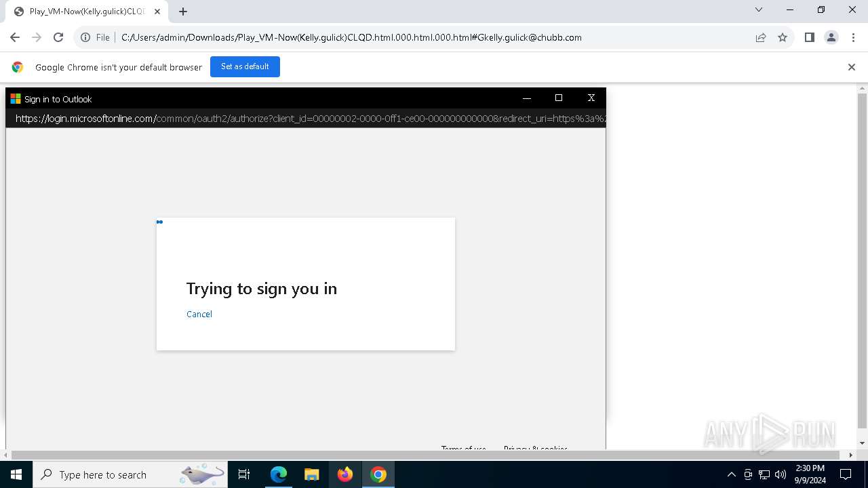Open a new tab with the plus button
Screen dimensions: 868x488
pos(183,11)
